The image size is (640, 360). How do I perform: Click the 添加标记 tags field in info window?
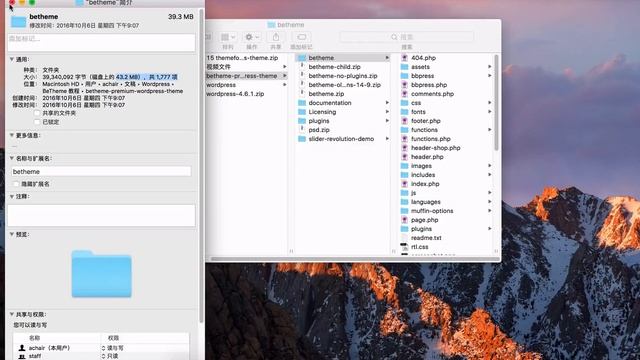pos(101,43)
